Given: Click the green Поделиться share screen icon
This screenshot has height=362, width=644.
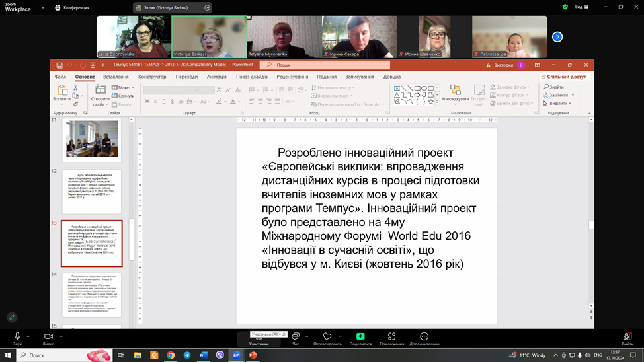Looking at the screenshot, I should pos(360,337).
